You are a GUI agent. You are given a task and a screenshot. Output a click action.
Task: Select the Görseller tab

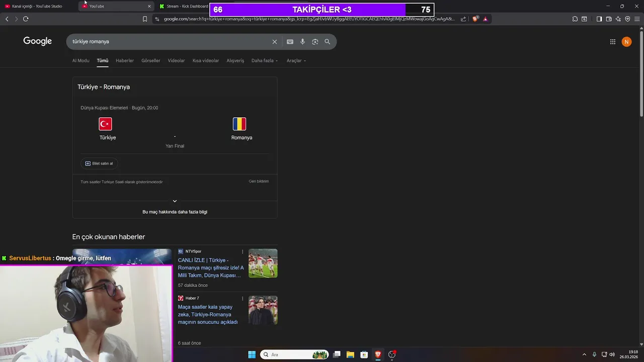(151, 61)
